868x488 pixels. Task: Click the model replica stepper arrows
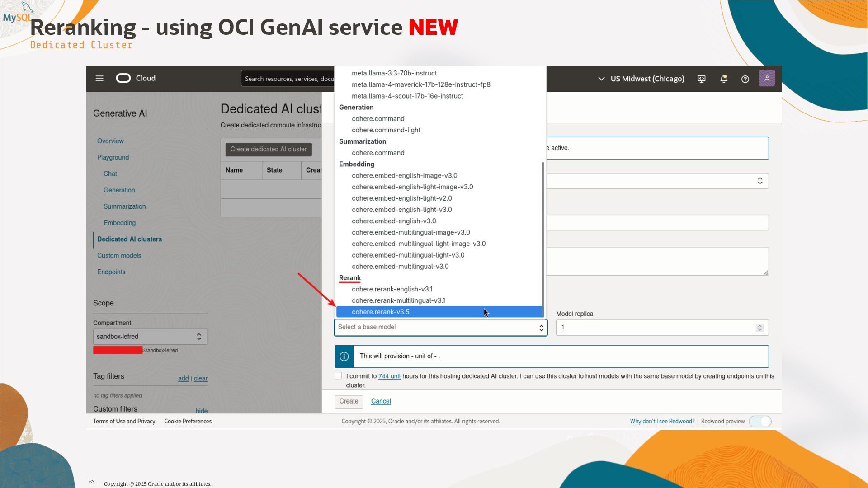pos(759,328)
